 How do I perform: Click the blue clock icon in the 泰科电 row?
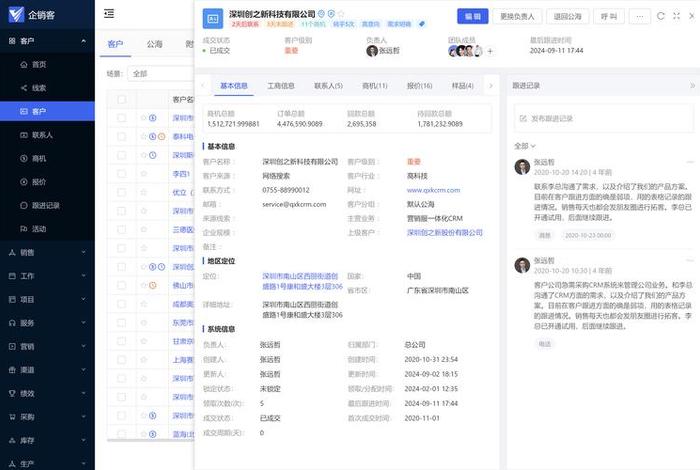pyautogui.click(x=152, y=137)
